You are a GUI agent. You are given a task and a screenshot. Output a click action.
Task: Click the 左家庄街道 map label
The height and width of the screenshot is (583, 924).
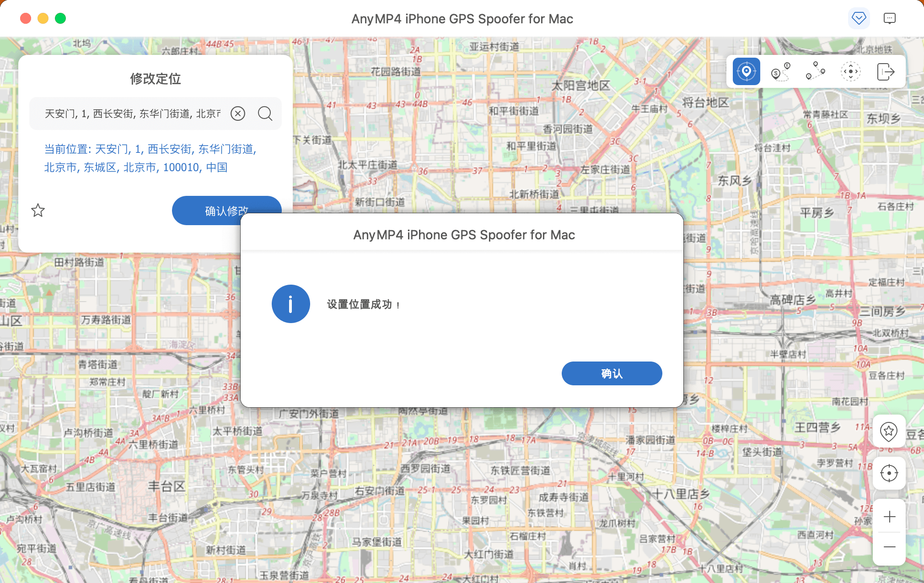click(605, 169)
